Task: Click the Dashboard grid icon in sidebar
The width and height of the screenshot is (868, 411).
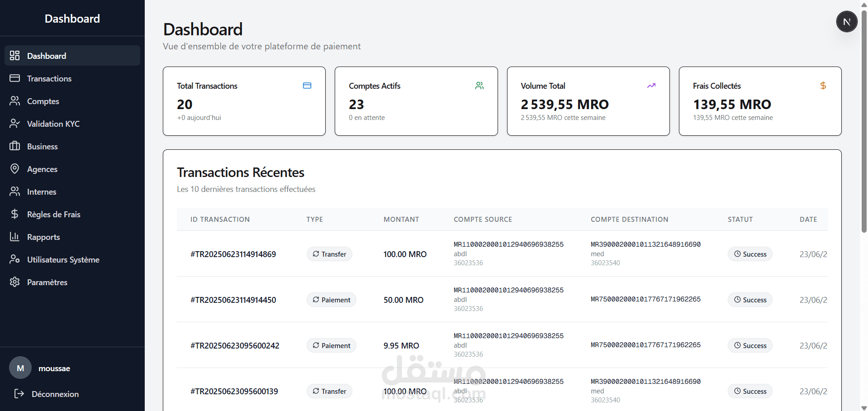Action: pos(15,55)
